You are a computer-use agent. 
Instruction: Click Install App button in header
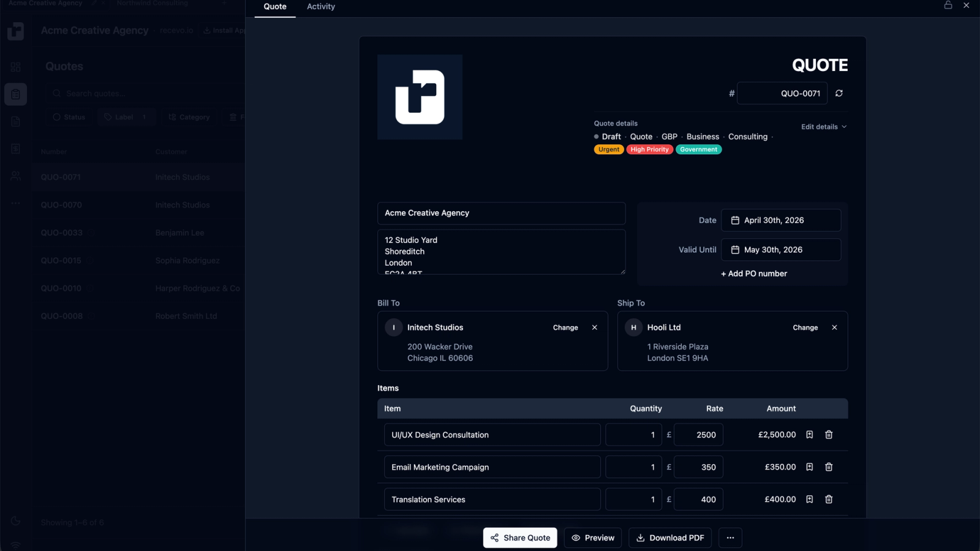tap(223, 30)
